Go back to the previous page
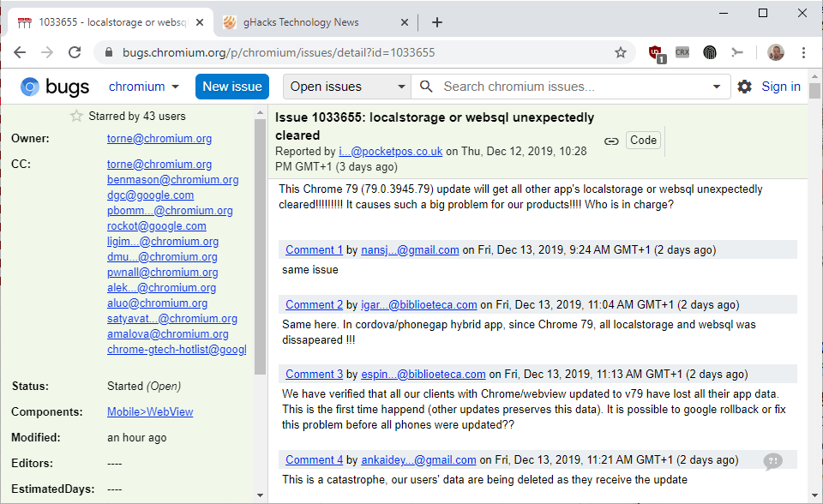 click(20, 52)
